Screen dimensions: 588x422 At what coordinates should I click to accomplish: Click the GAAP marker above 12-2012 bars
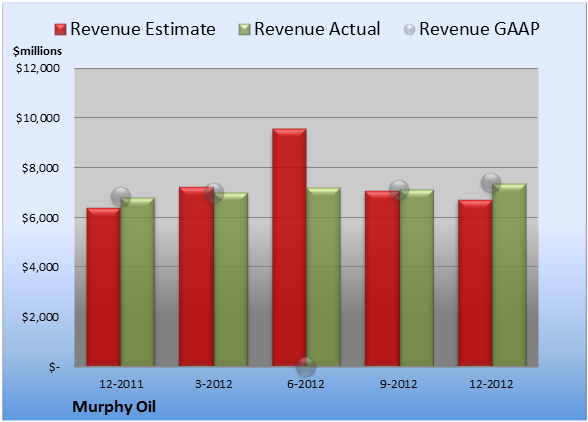click(x=491, y=183)
